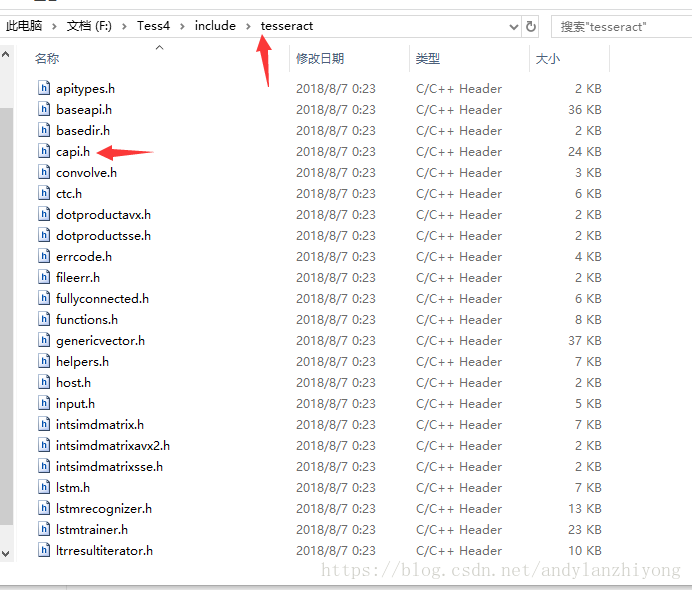Refresh the tesseract folder view
The image size is (692, 590).
coord(530,26)
